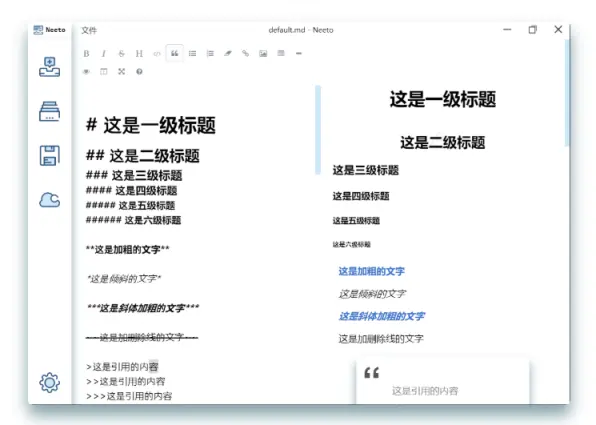Click the '>这是引用的内容' editor line
The image size is (596, 425).
click(122, 366)
